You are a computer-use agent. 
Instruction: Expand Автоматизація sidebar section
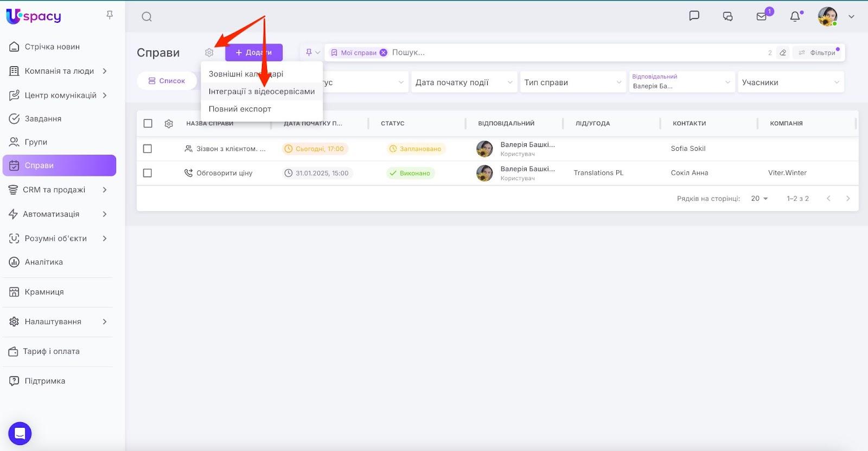pos(59,214)
